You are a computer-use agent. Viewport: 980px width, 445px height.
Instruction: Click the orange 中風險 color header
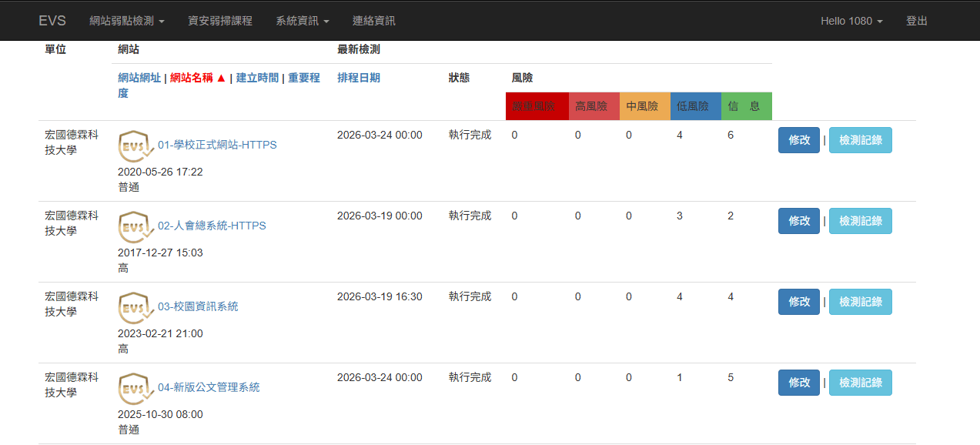644,106
